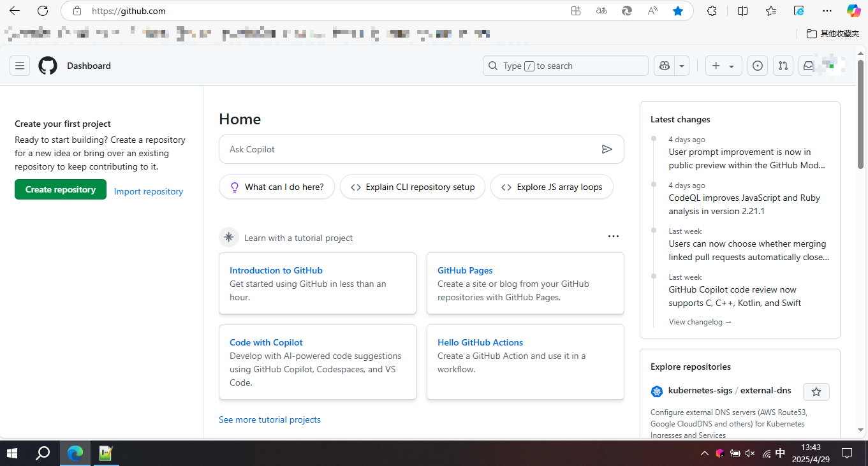View site info lock icon in address bar
Screen dimensions: 868x466
pos(77,11)
